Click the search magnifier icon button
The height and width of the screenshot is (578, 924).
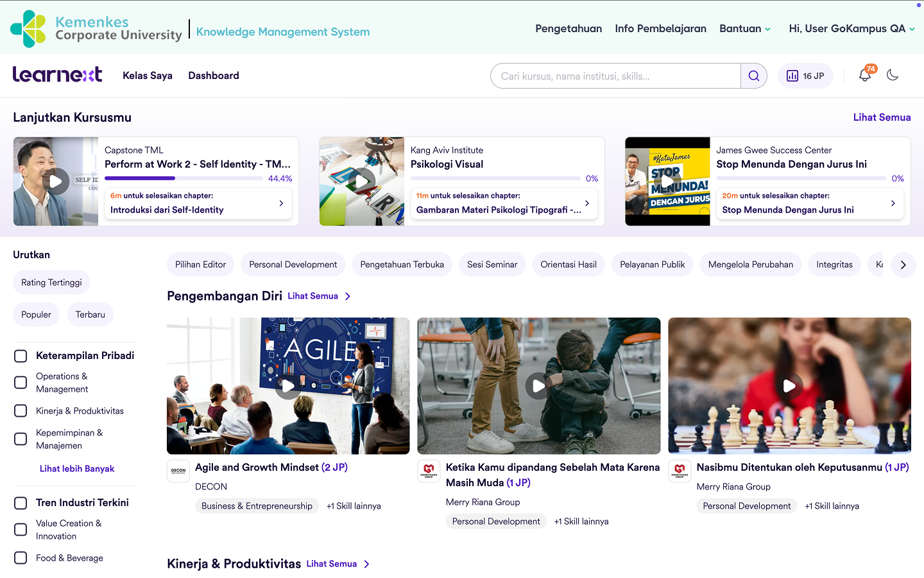click(x=754, y=76)
